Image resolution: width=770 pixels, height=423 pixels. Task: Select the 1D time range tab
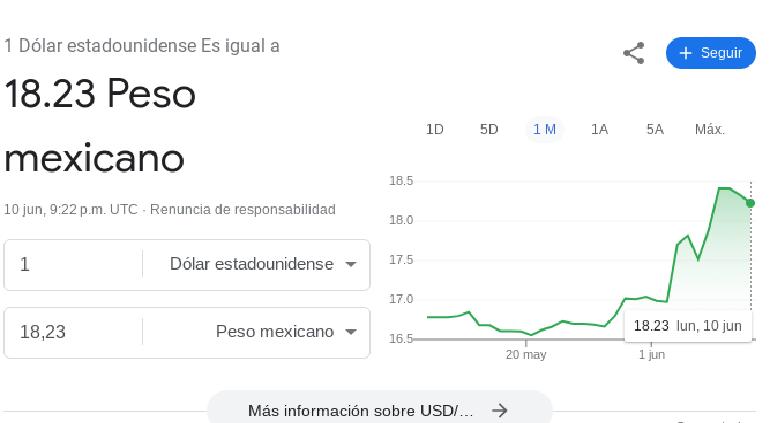point(435,129)
